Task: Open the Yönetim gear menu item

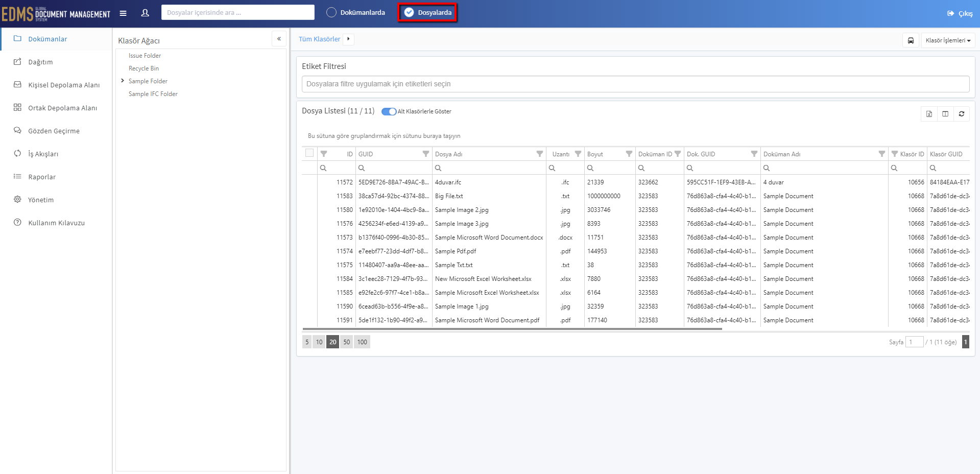Action: 41,200
